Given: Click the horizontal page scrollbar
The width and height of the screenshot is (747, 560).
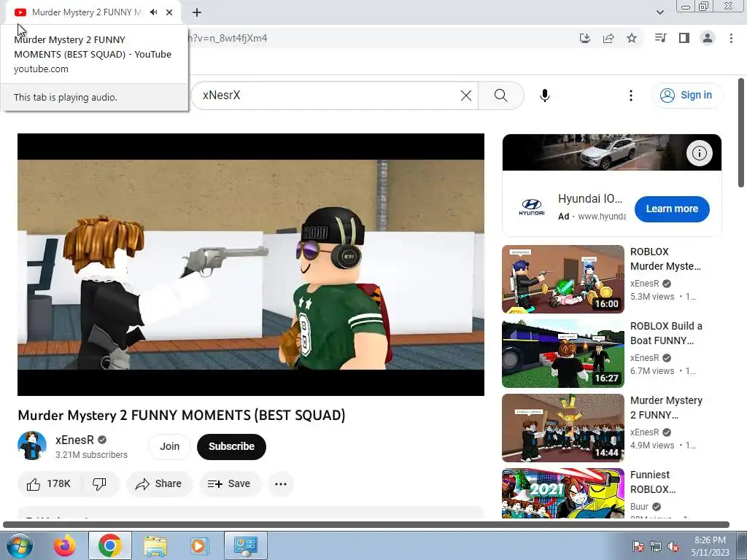Looking at the screenshot, I should coord(366,524).
